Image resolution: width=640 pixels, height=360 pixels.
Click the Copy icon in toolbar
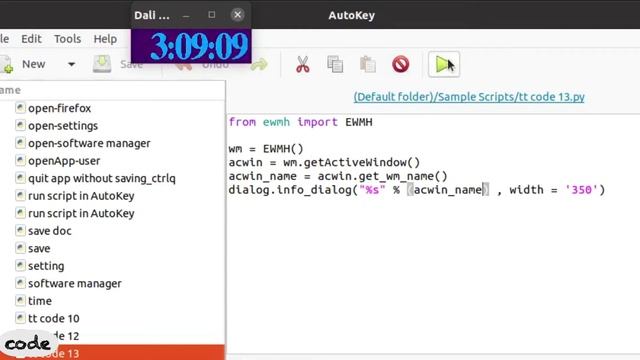coord(335,64)
